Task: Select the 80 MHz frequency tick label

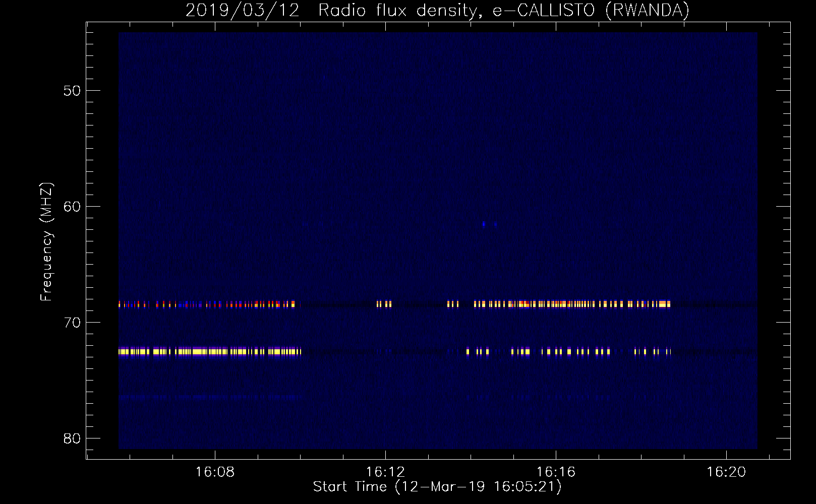Action: [x=72, y=438]
